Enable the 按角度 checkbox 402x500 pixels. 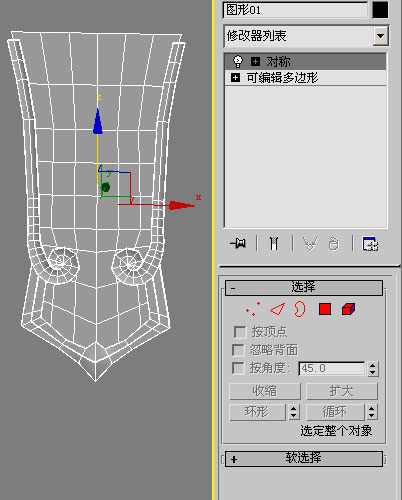tap(238, 368)
